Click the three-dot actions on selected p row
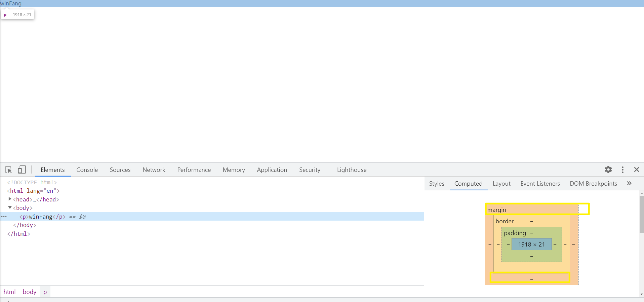 click(4, 216)
